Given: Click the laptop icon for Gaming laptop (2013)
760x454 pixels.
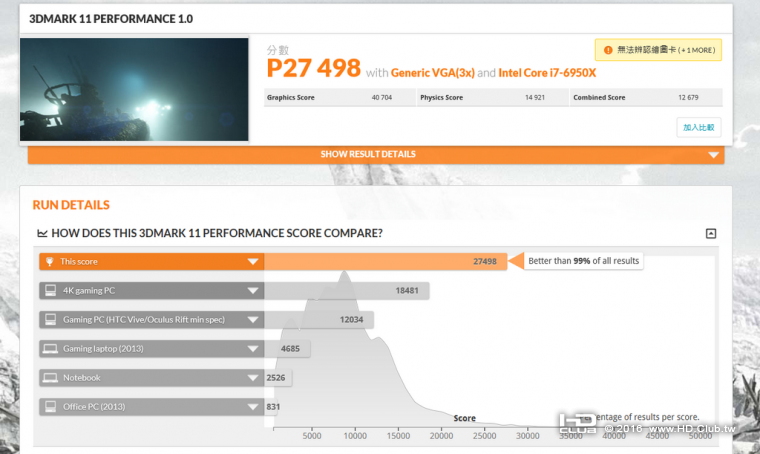Looking at the screenshot, I should point(49,349).
